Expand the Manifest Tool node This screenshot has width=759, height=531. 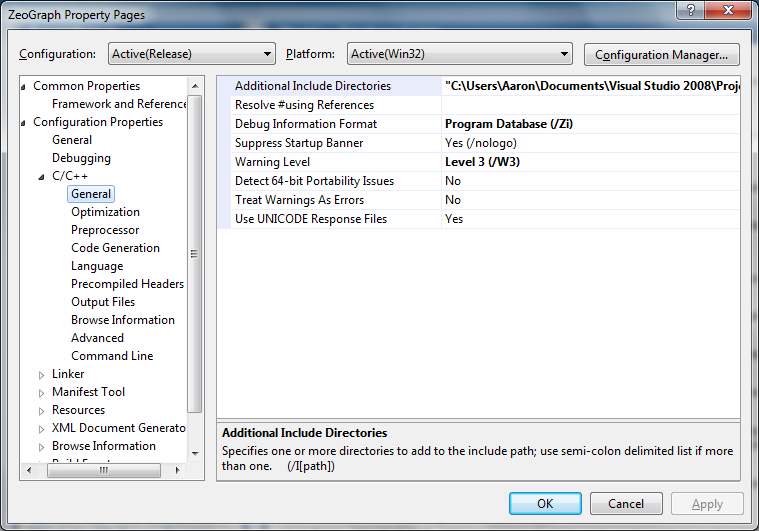pos(42,393)
